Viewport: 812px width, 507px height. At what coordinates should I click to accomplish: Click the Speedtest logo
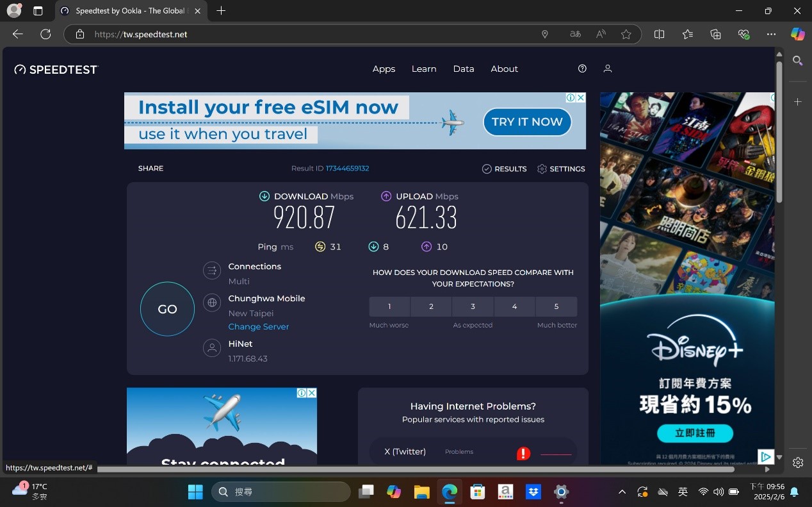pos(56,69)
